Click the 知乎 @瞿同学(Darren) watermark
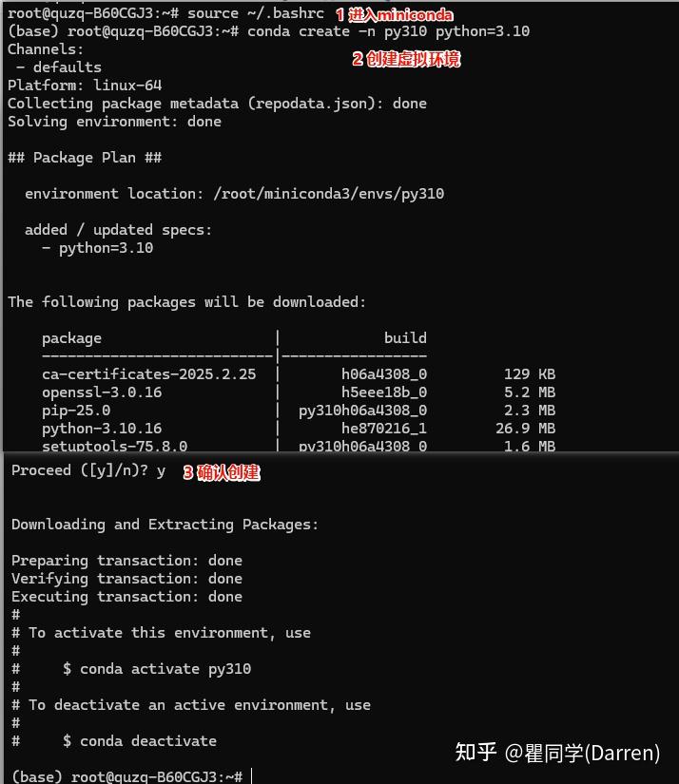 557,753
